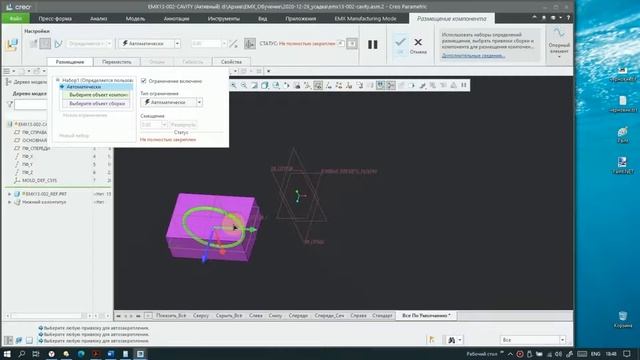Screen dimensions: 640x360
Task: Select the Сверху view tab
Action: (x=201, y=316)
